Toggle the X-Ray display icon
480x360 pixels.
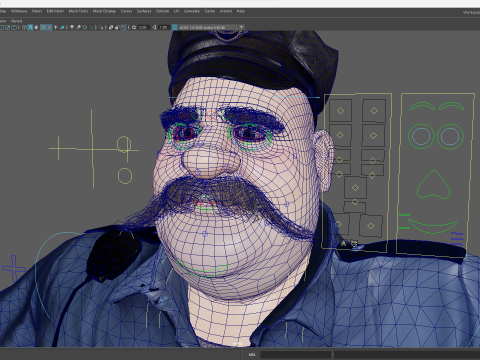point(110,27)
